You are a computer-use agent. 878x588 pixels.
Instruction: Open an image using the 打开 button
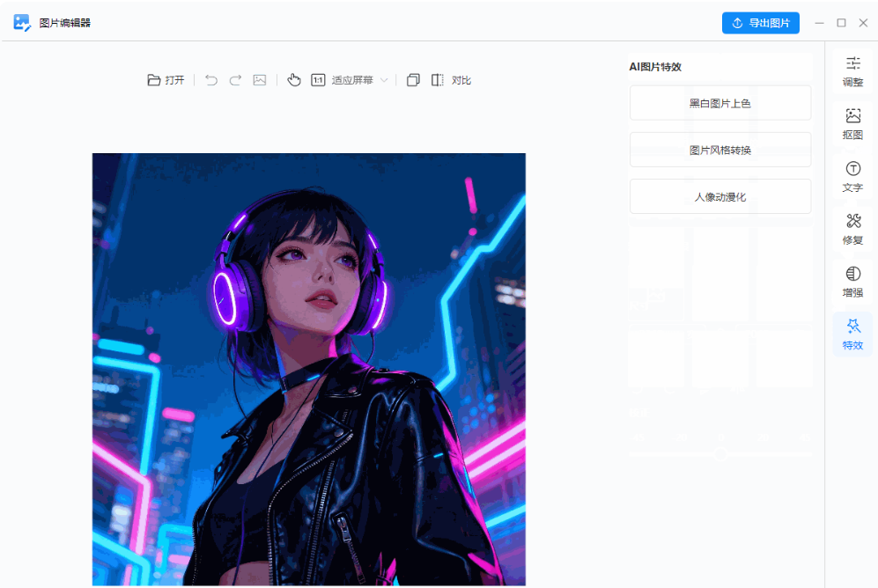tap(166, 79)
